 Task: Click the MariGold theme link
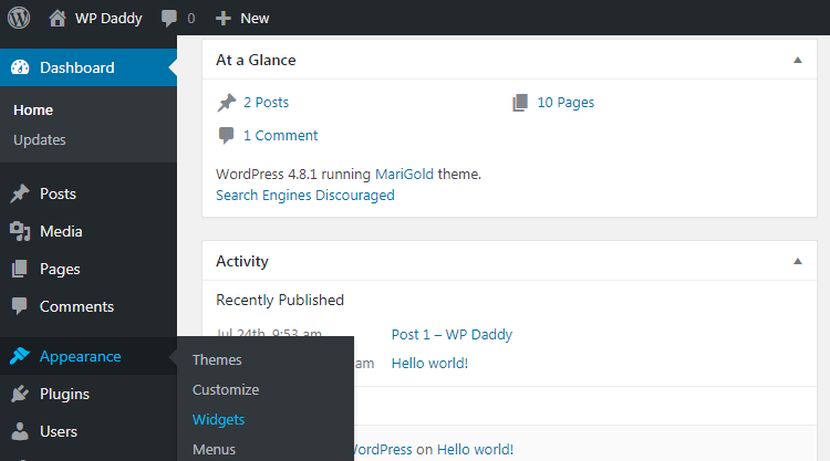[x=404, y=174]
